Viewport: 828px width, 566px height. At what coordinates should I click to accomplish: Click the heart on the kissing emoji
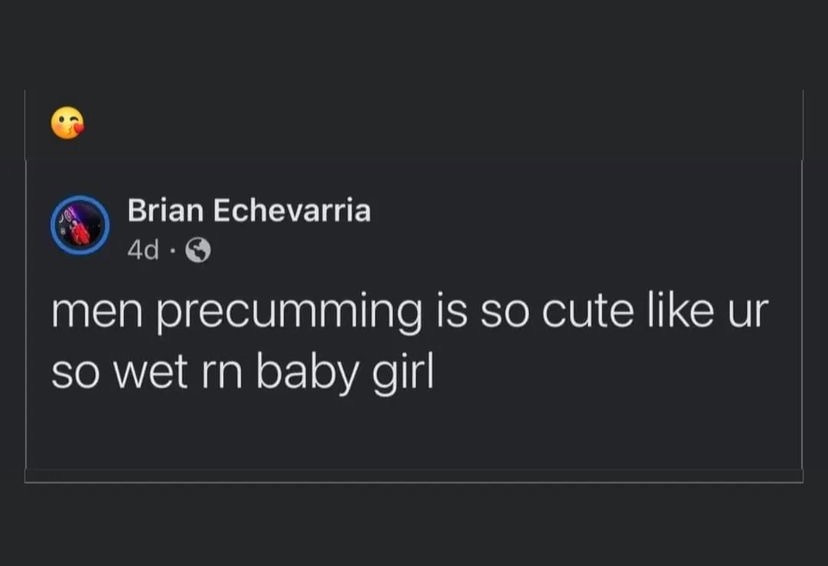(x=78, y=129)
